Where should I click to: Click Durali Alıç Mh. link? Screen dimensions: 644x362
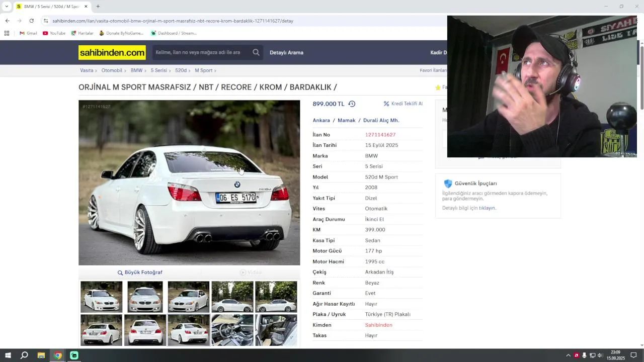point(381,120)
